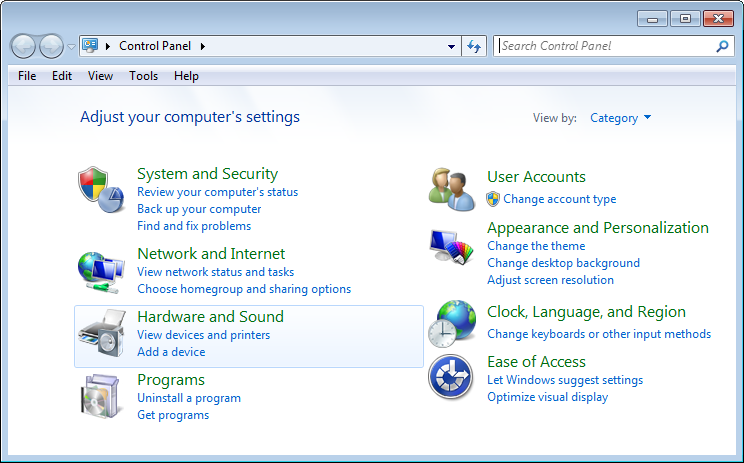Open the recent pages dropdown next to Forward
Screen dimensions: 744x463
pyautogui.click(x=71, y=46)
